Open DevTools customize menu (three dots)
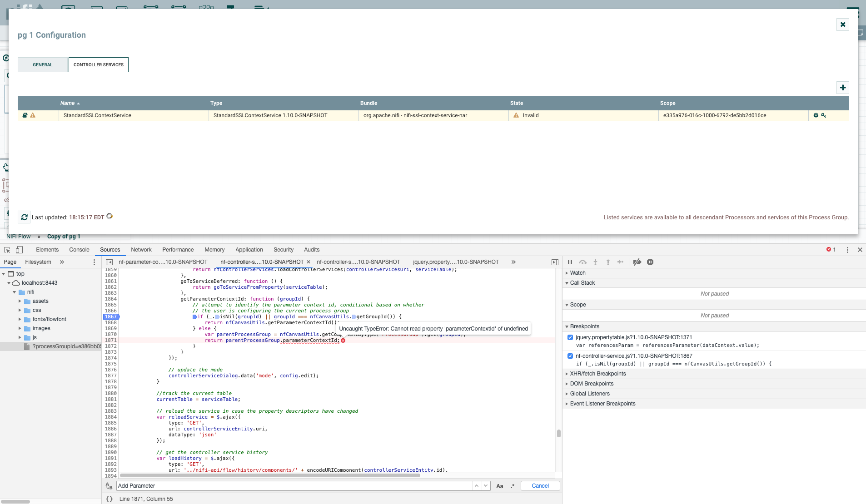Screen dimensions: 866x504 click(847, 250)
